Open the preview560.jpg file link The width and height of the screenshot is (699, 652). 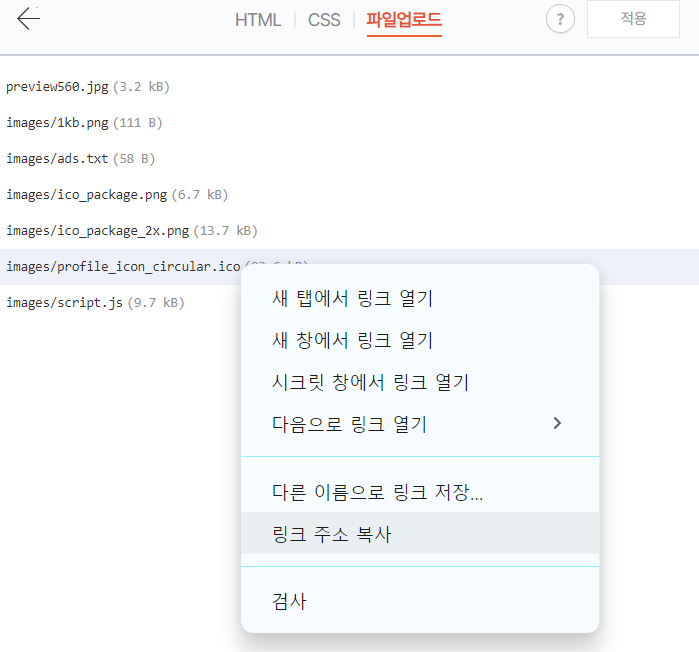(57, 86)
